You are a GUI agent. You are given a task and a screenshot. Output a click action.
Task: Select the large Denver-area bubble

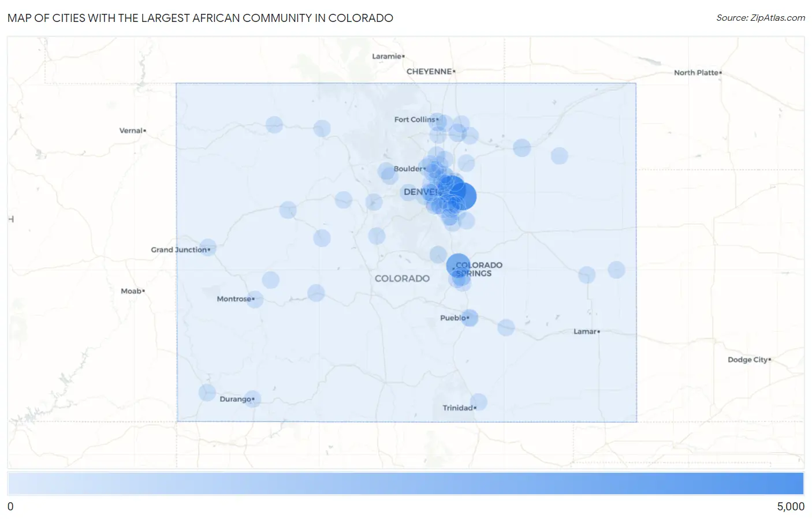click(461, 196)
